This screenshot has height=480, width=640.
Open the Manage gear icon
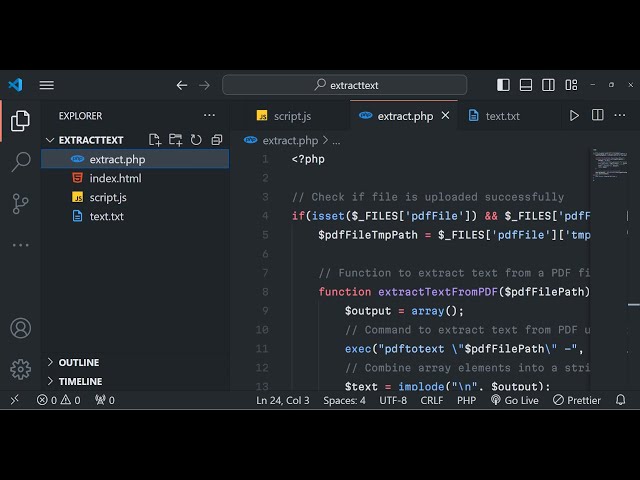pyautogui.click(x=20, y=369)
